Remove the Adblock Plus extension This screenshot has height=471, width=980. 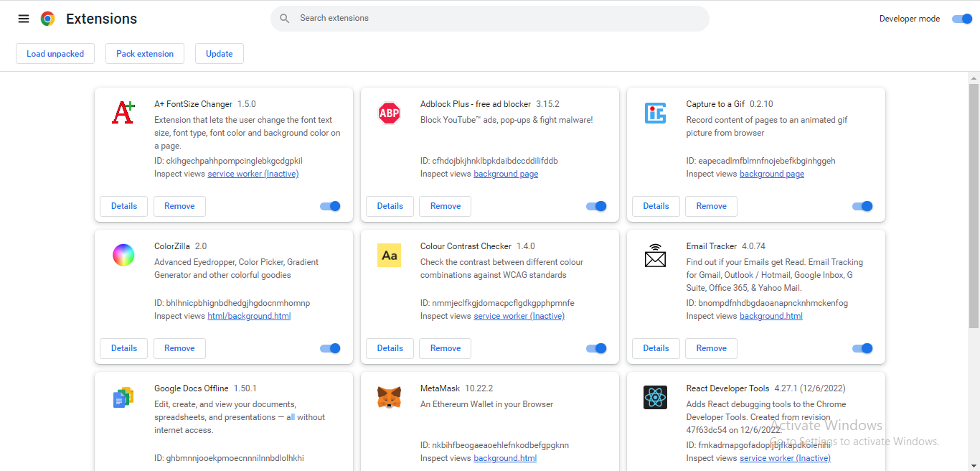(446, 206)
